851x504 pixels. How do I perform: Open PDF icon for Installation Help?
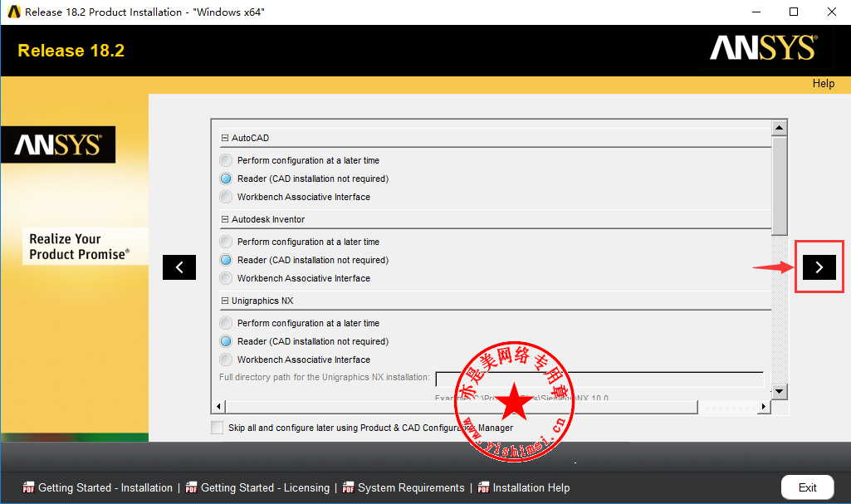(483, 487)
